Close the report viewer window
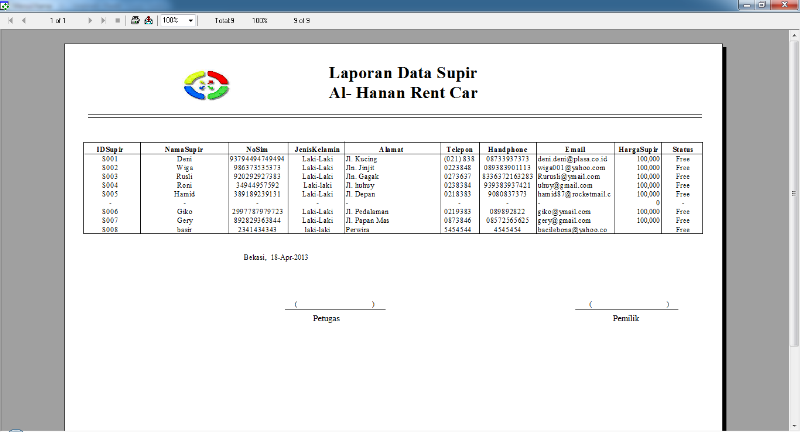The height and width of the screenshot is (432, 800). (784, 5)
